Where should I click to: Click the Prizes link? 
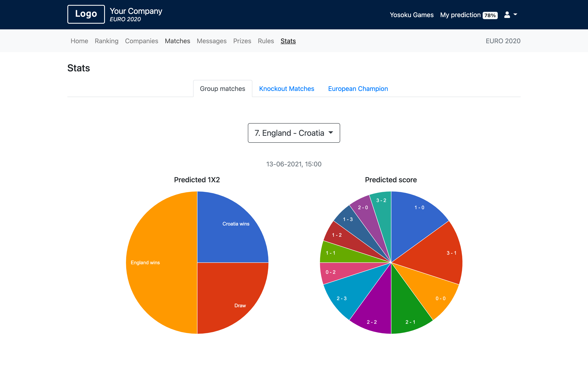pos(242,41)
